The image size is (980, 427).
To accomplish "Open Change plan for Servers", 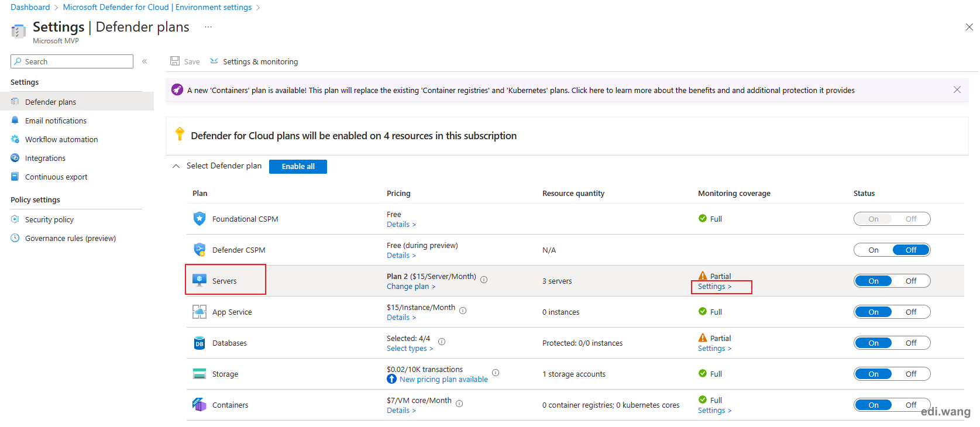I will pyautogui.click(x=411, y=287).
